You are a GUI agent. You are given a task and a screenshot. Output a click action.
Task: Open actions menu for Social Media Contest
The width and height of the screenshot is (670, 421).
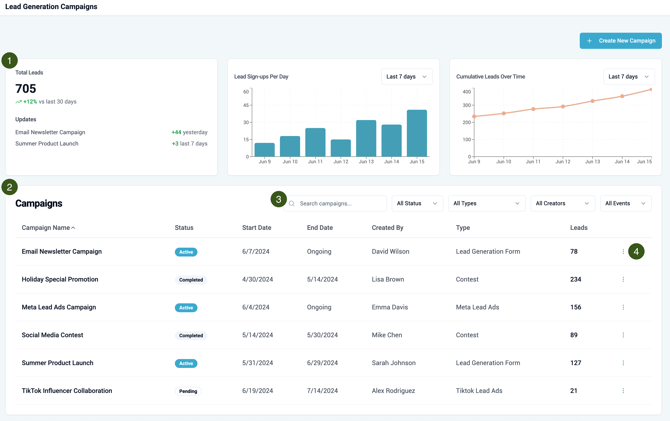click(623, 336)
